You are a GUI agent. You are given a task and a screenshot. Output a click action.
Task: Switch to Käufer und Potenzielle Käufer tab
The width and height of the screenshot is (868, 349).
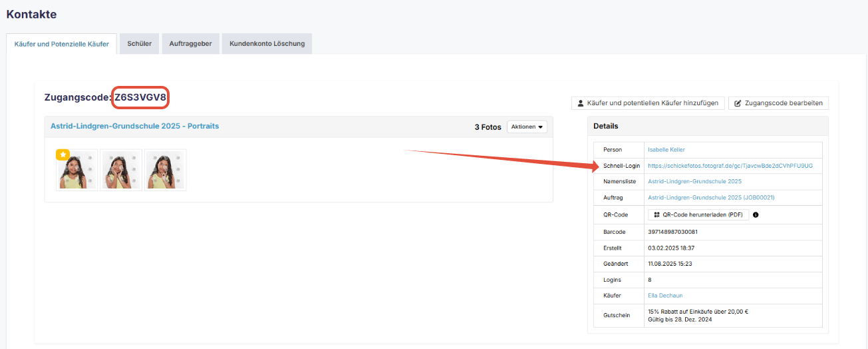[62, 44]
